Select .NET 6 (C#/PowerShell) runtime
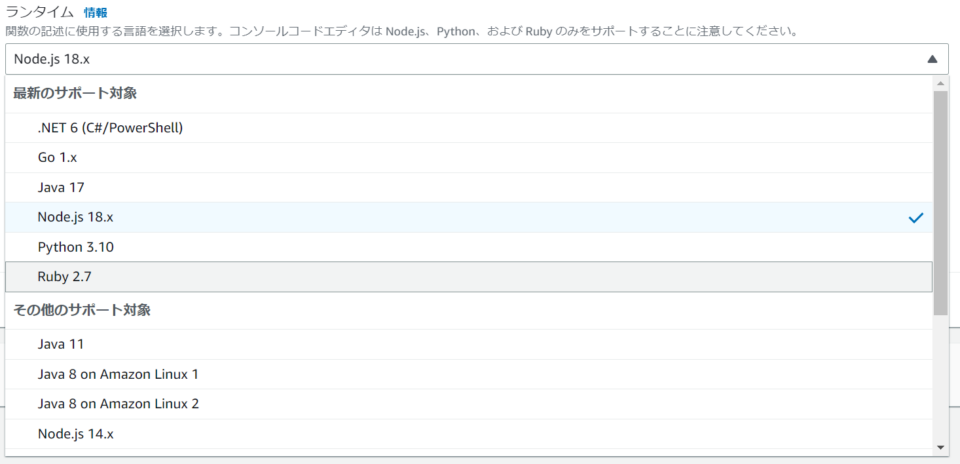Viewport: 960px width, 464px height. click(x=110, y=128)
